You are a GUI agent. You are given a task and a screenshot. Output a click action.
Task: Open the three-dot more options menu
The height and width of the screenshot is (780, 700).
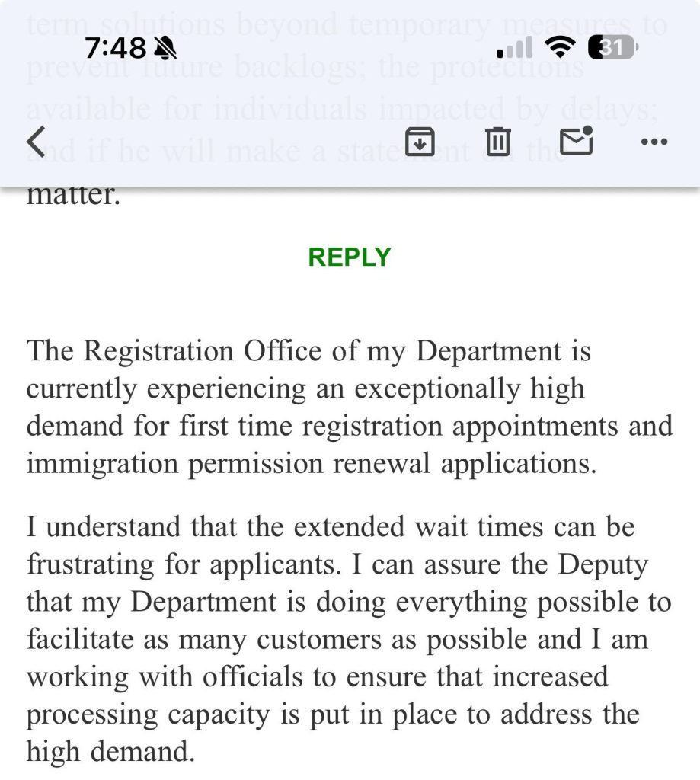(x=654, y=142)
